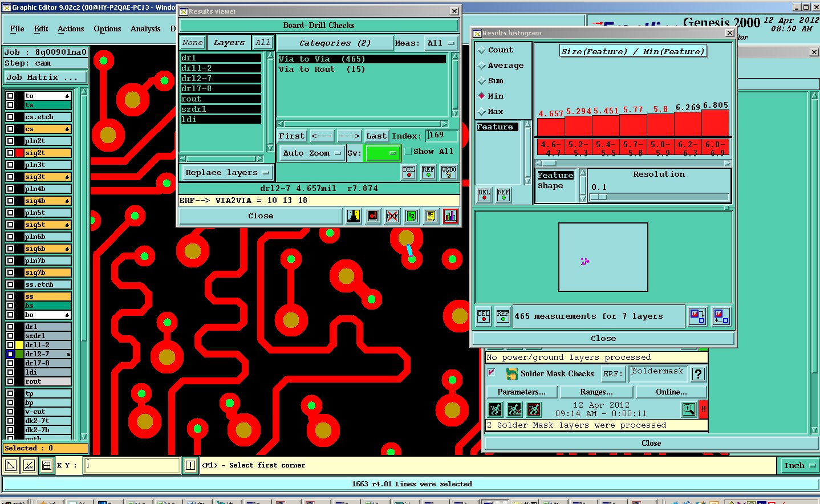The height and width of the screenshot is (504, 820).
Task: Click the Last button
Action: pos(376,136)
